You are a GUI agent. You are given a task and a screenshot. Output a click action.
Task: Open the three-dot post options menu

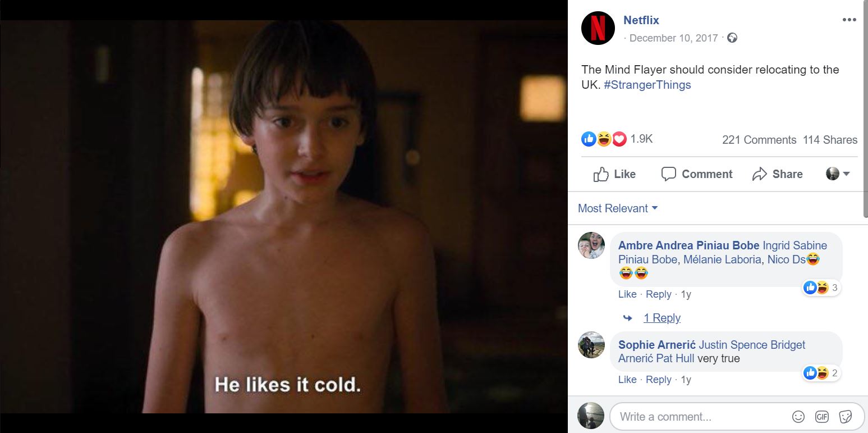849,20
